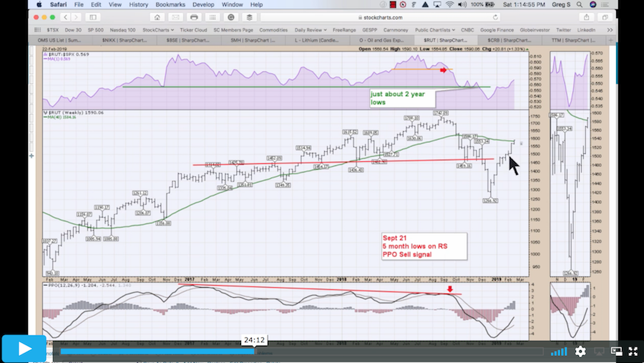Viewport: 644px width, 363px height.
Task: Open CNBC bookmark
Action: point(467,30)
